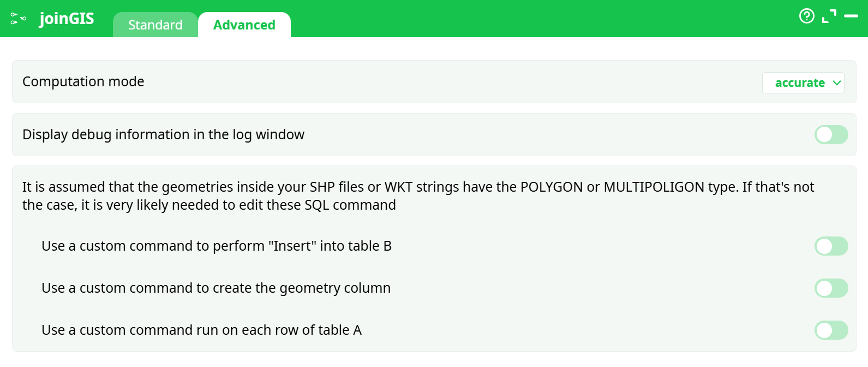Select the Advanced tab
The height and width of the screenshot is (367, 868).
pos(244,25)
